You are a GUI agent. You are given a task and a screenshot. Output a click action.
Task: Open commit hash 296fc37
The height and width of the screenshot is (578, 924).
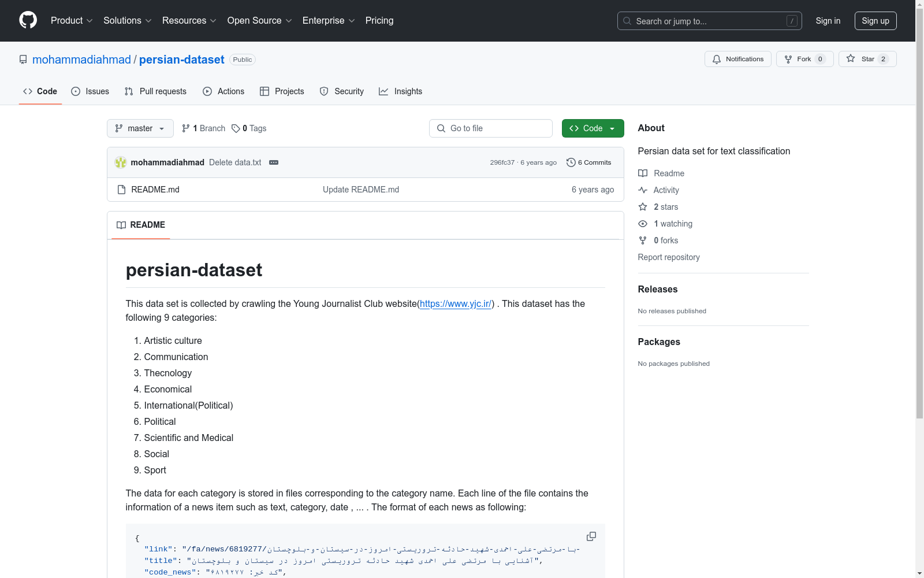coord(502,162)
